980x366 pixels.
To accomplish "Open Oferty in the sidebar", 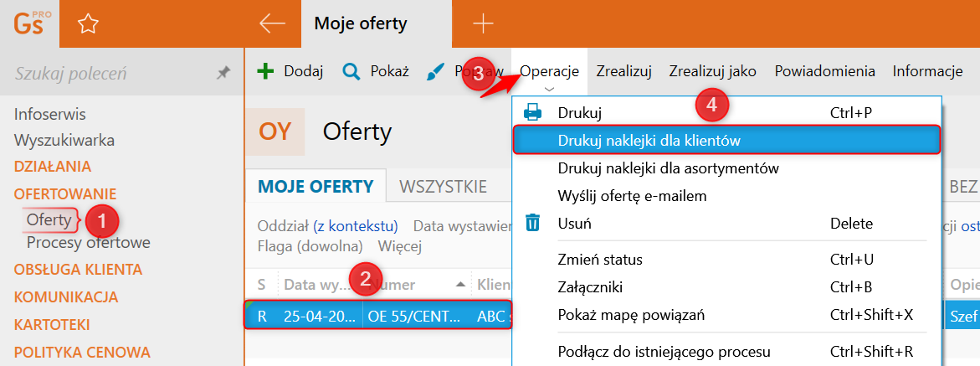I will point(49,219).
